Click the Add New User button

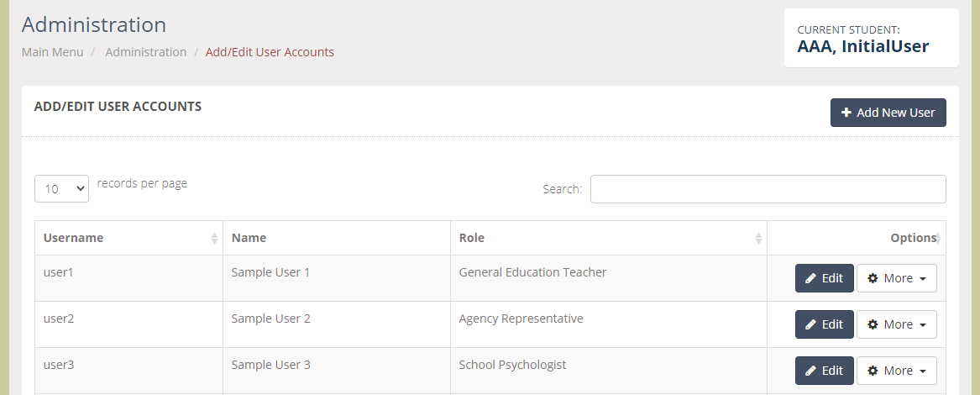888,113
